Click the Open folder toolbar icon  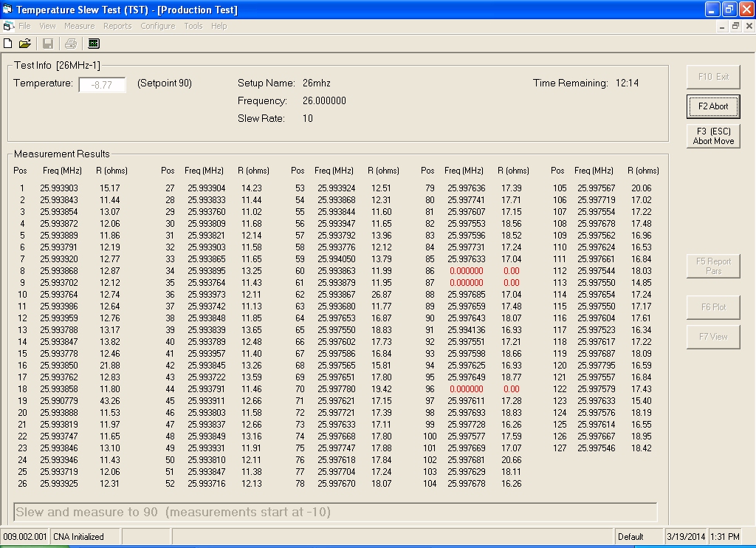tap(25, 44)
